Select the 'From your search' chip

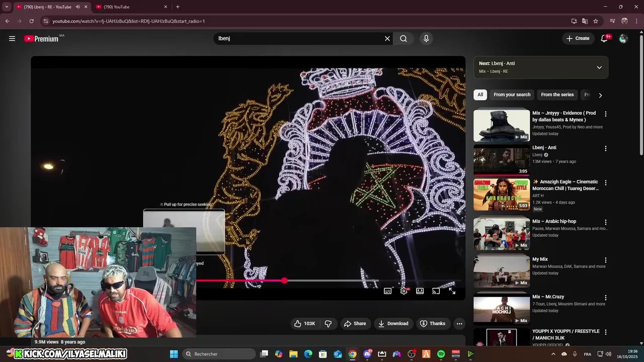(x=512, y=95)
